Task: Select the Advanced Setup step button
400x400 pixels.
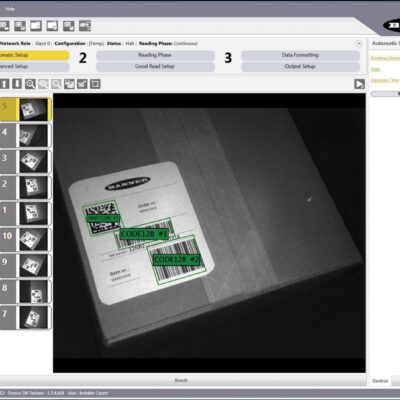Action: (x=34, y=66)
